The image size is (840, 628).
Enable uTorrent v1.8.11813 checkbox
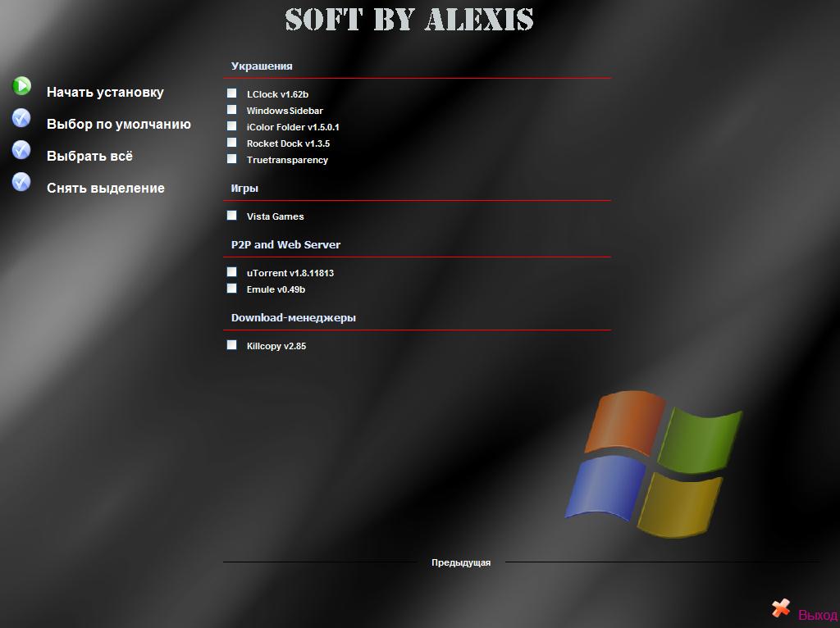(x=231, y=272)
